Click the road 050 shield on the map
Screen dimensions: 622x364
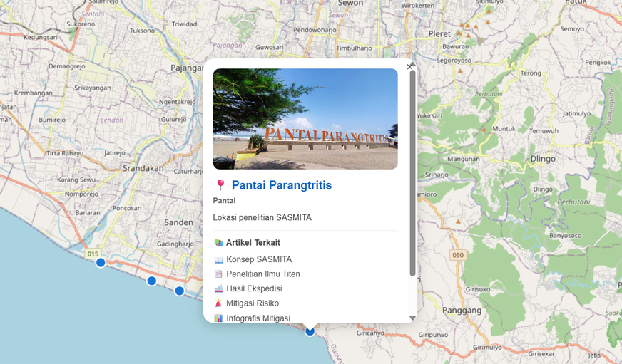coord(458,255)
